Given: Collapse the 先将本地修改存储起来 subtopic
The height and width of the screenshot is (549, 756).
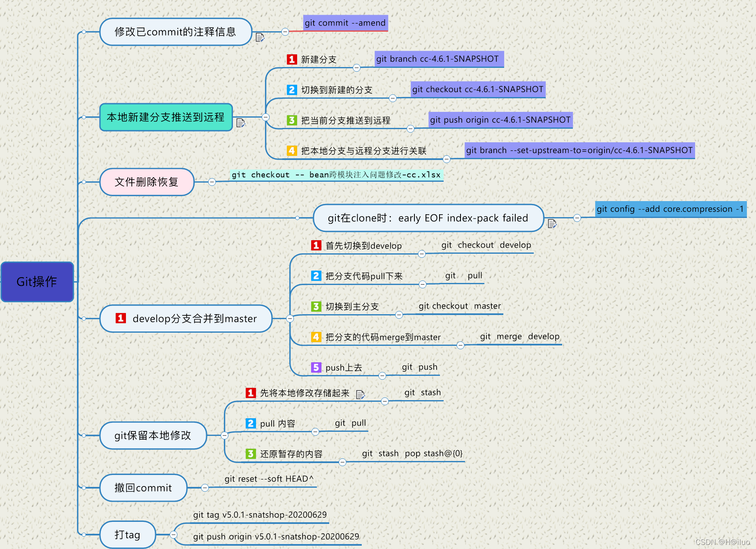Looking at the screenshot, I should 385,401.
